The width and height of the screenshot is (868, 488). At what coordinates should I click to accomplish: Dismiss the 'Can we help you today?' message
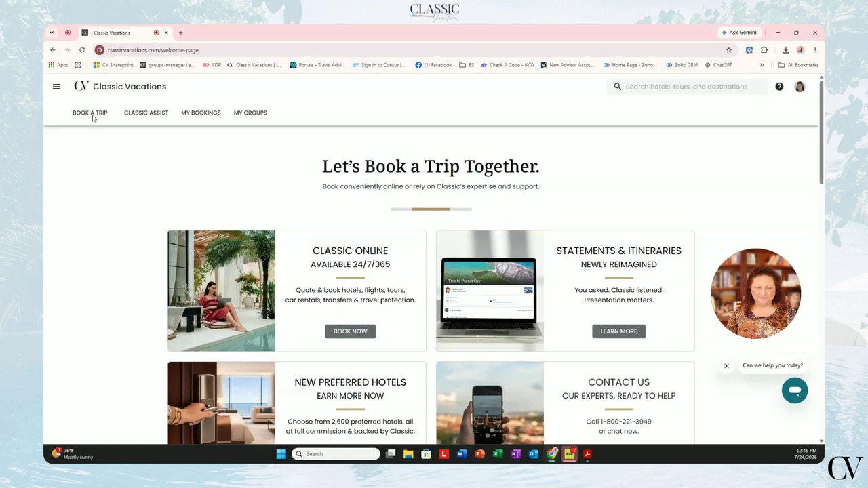726,366
